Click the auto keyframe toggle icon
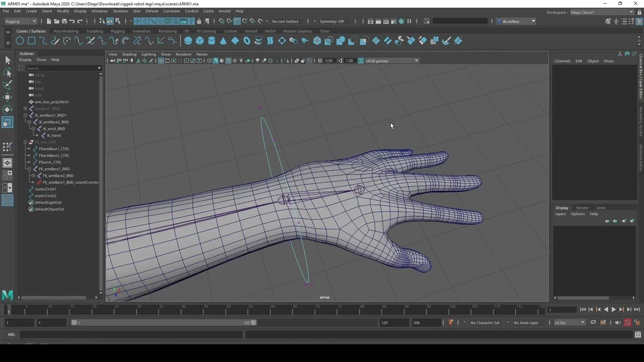The image size is (644, 362). coord(627,323)
